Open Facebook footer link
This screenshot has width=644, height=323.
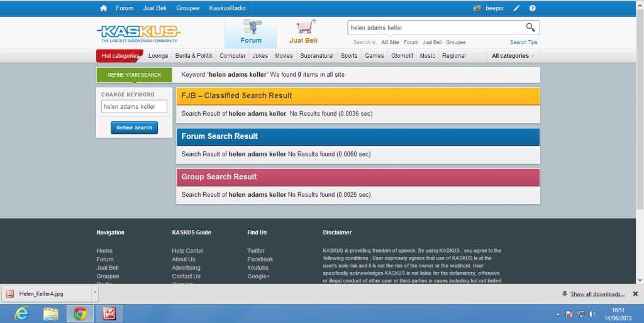[260, 260]
